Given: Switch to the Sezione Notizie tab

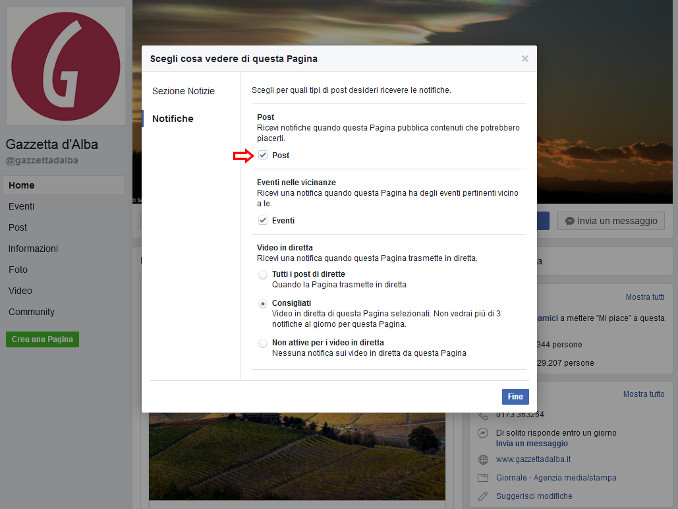Looking at the screenshot, I should click(183, 91).
